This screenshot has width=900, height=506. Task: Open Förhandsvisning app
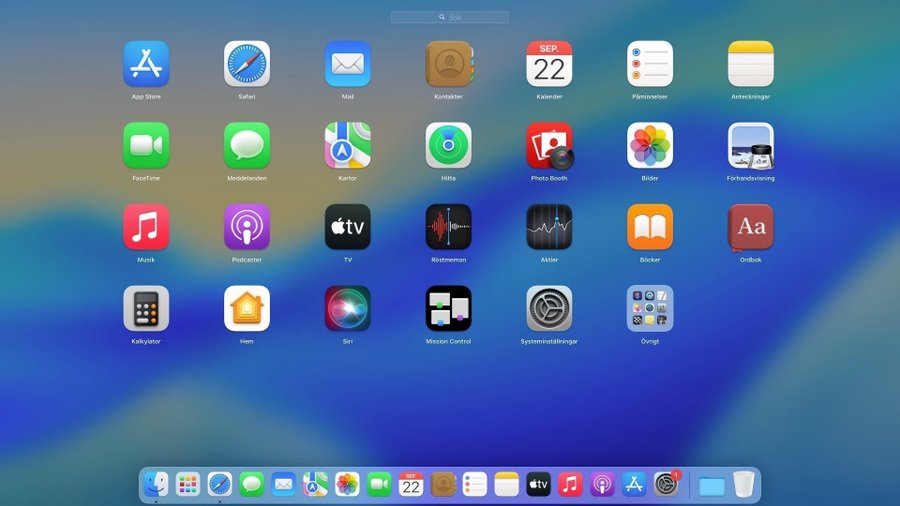[751, 146]
